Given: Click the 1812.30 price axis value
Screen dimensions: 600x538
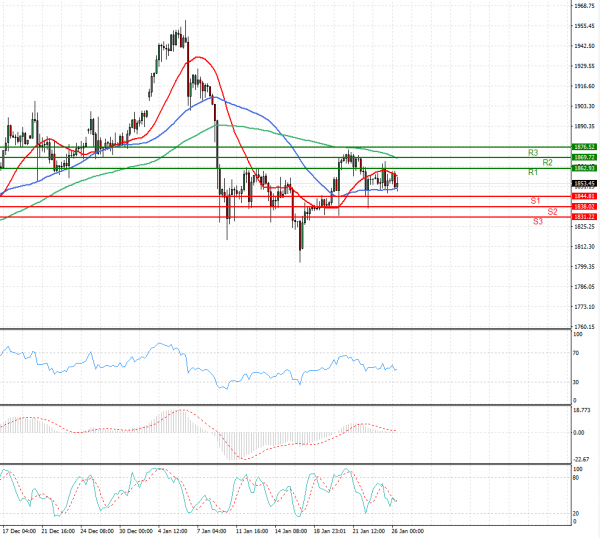Looking at the screenshot, I should 584,246.
